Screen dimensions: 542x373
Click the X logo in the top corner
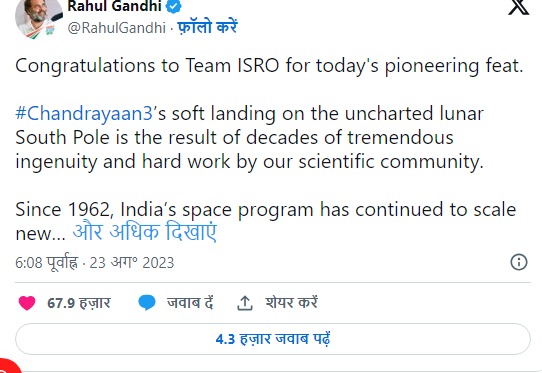coord(519,7)
